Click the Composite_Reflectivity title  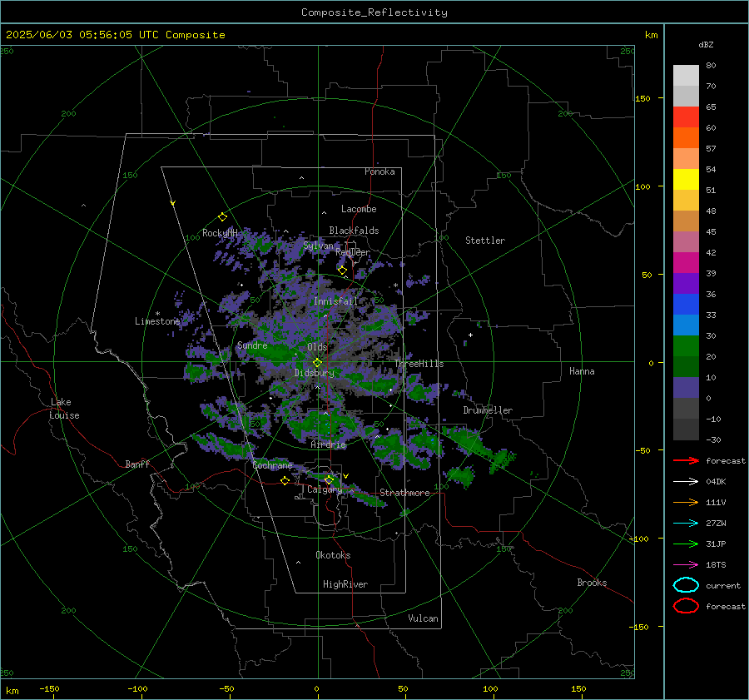pyautogui.click(x=374, y=12)
